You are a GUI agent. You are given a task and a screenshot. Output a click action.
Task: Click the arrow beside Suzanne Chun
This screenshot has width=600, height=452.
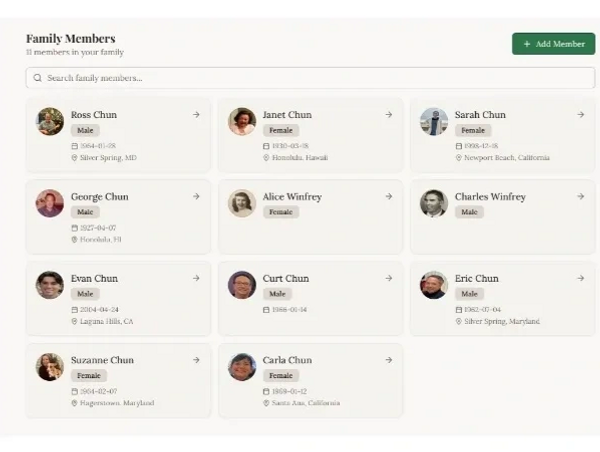[x=196, y=360]
